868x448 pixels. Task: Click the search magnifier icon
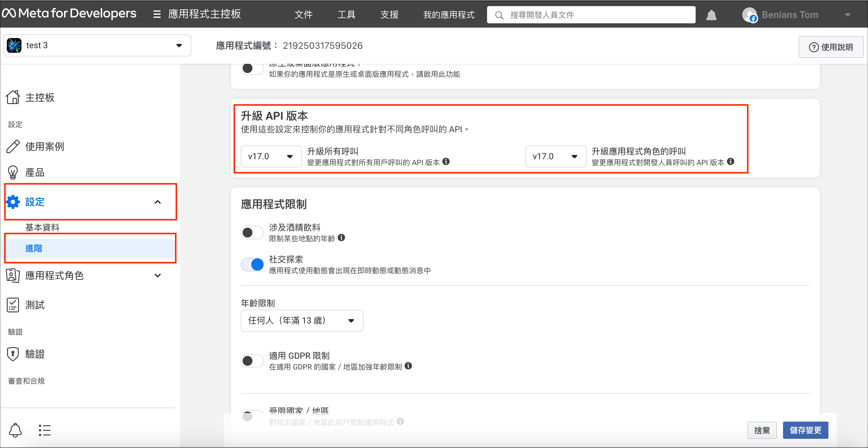(499, 15)
